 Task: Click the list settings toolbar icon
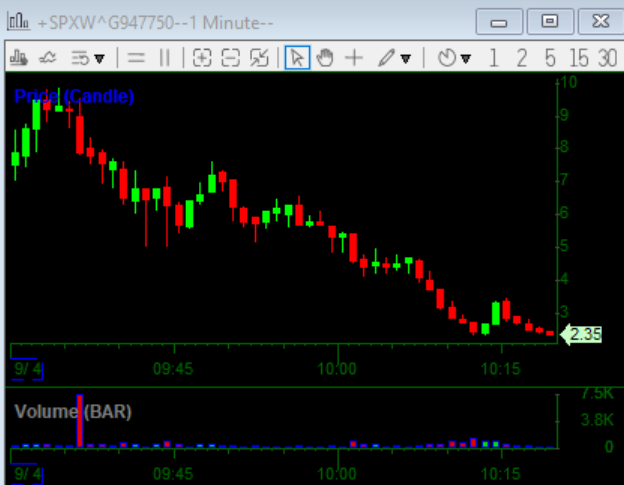tap(80, 58)
